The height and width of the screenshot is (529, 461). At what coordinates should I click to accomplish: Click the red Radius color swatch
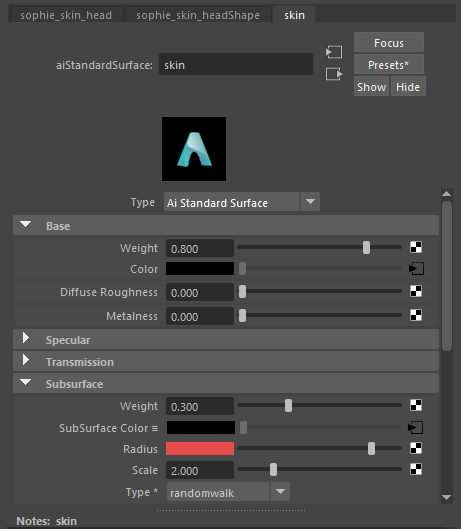200,448
